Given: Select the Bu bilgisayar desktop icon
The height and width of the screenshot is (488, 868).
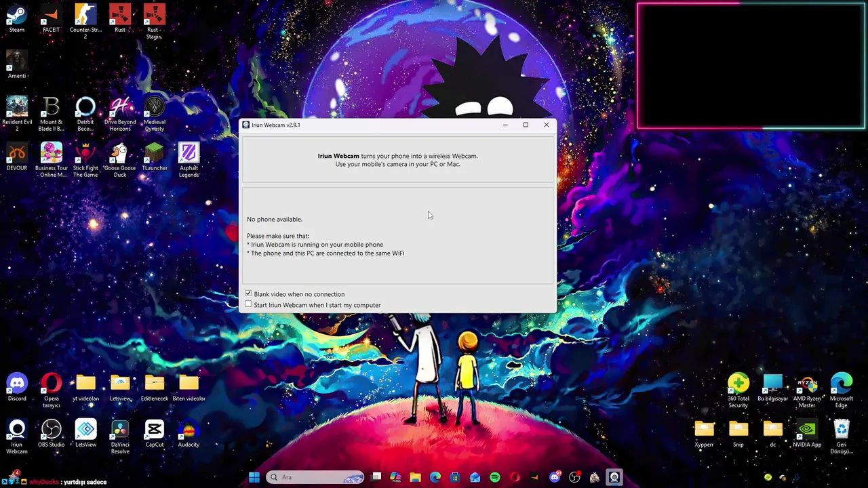Looking at the screenshot, I should [772, 388].
